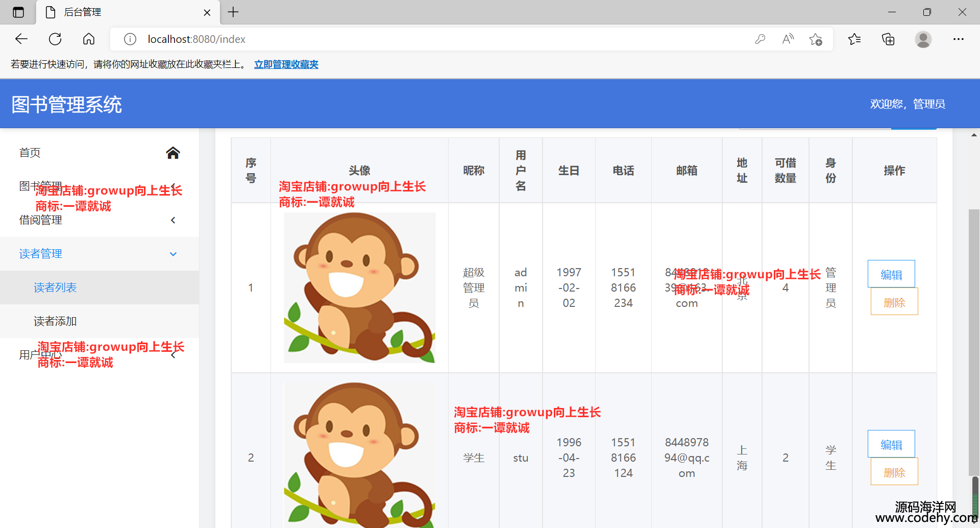980x528 pixels.
Task: Expand the 用户中心 chevron arrow
Action: pyautogui.click(x=173, y=355)
